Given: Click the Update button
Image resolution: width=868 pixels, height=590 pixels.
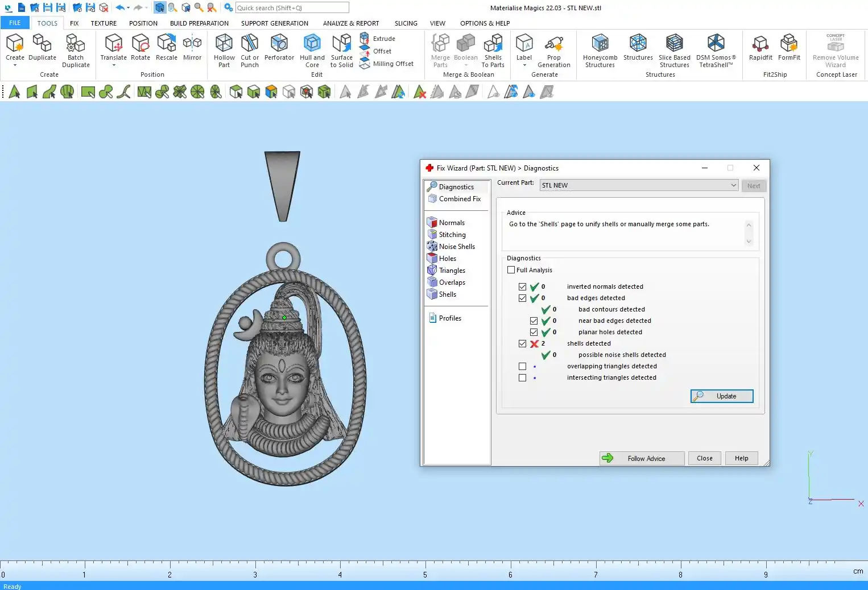Looking at the screenshot, I should 722,396.
